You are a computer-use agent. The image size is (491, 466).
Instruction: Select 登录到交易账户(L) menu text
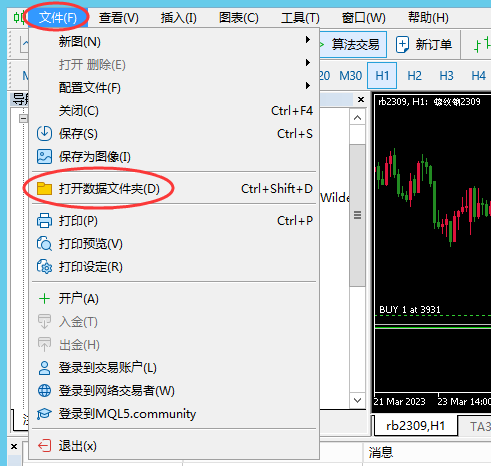(108, 368)
